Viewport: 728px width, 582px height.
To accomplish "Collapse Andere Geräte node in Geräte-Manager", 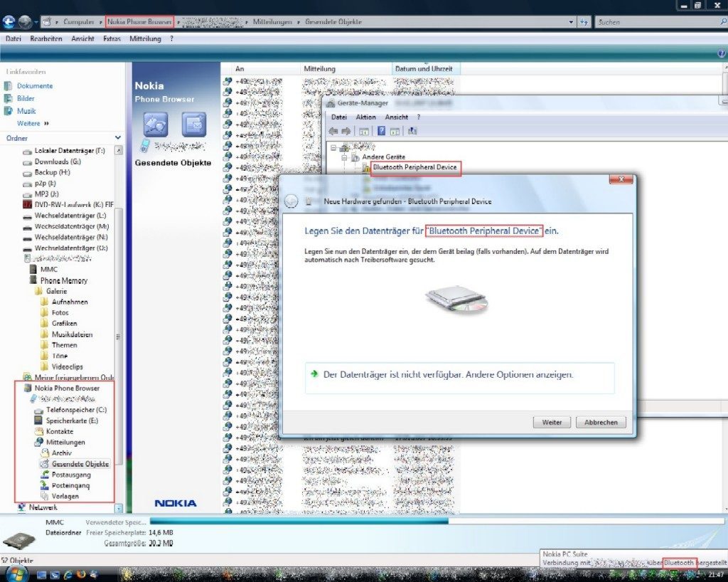I will pyautogui.click(x=344, y=157).
